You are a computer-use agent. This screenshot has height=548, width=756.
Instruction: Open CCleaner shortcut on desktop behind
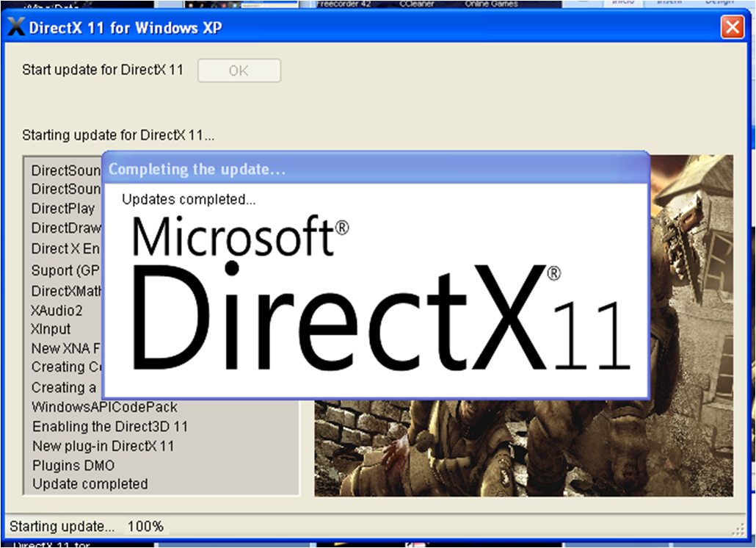[x=417, y=4]
